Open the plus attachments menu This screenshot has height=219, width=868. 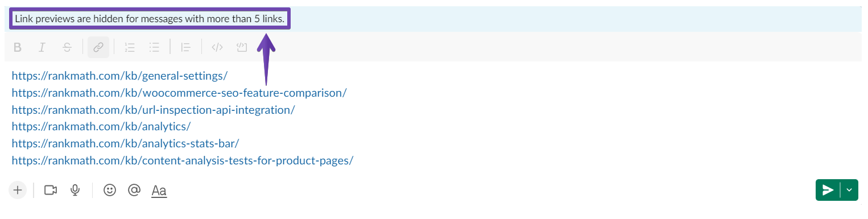[x=18, y=190]
